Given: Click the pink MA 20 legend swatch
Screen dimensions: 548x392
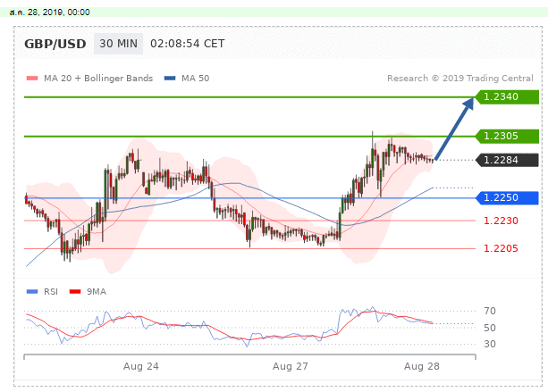Looking at the screenshot, I should [x=32, y=79].
